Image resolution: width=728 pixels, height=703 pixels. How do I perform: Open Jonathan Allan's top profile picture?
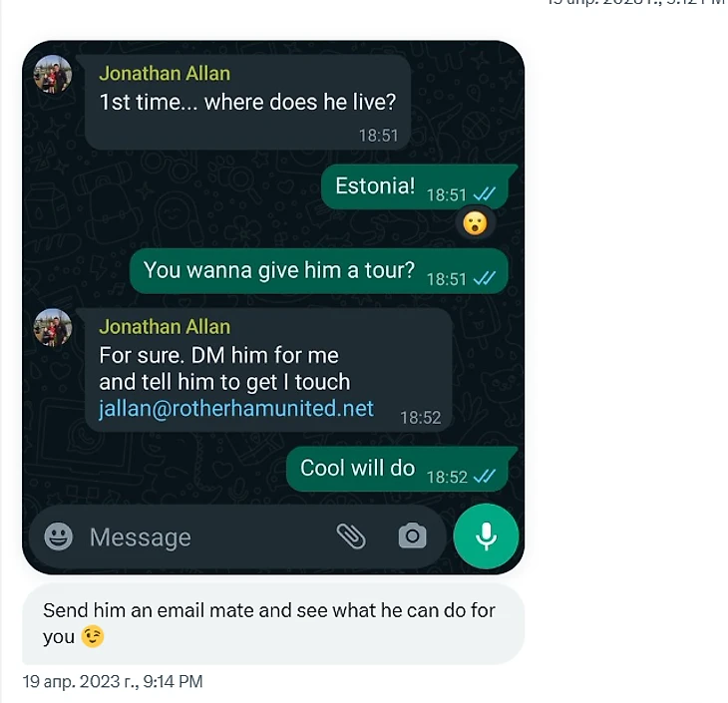pyautogui.click(x=53, y=75)
